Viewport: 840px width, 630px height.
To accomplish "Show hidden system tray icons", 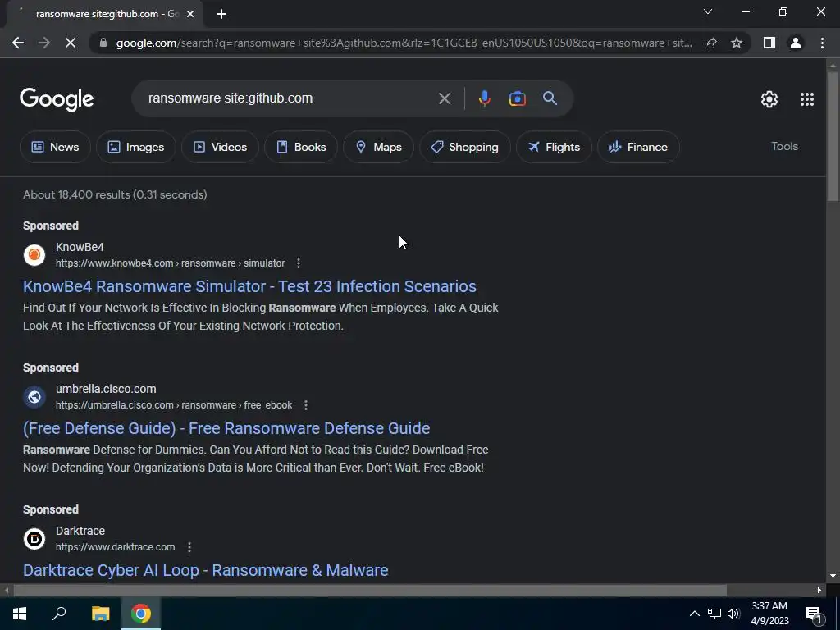I will [x=694, y=614].
